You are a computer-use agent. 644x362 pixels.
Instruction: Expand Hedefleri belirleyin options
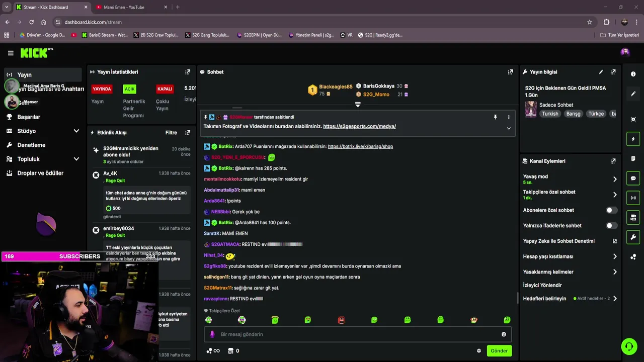[615, 299]
